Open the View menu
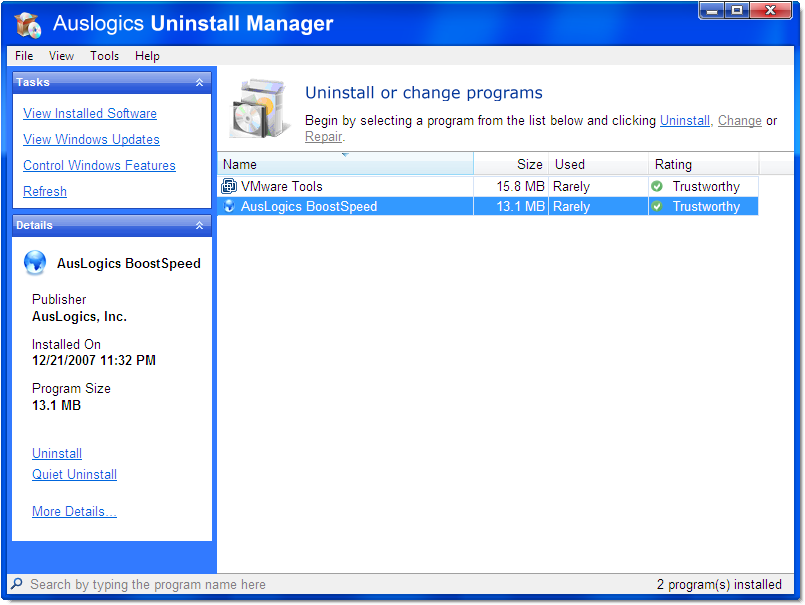This screenshot has width=805, height=605. [61, 55]
